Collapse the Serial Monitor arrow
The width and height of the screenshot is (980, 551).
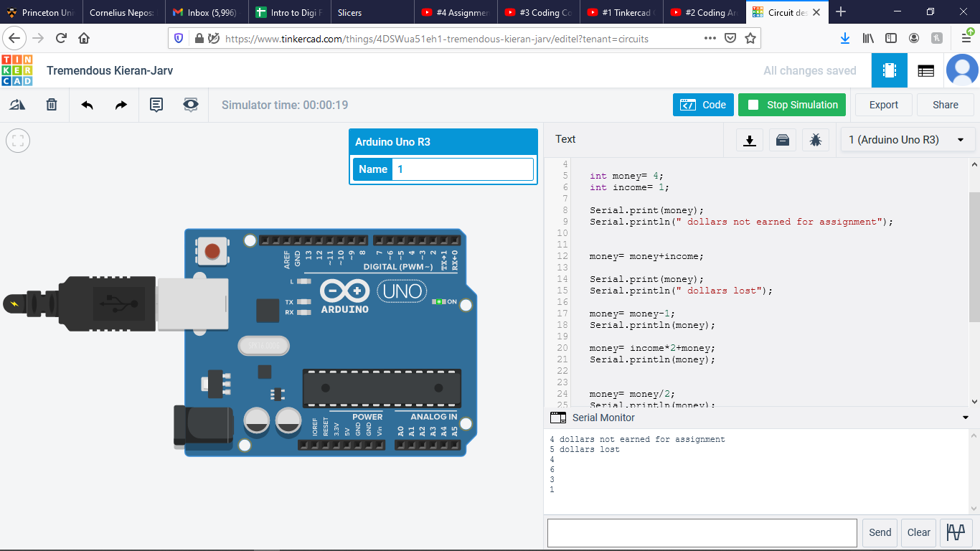(966, 418)
